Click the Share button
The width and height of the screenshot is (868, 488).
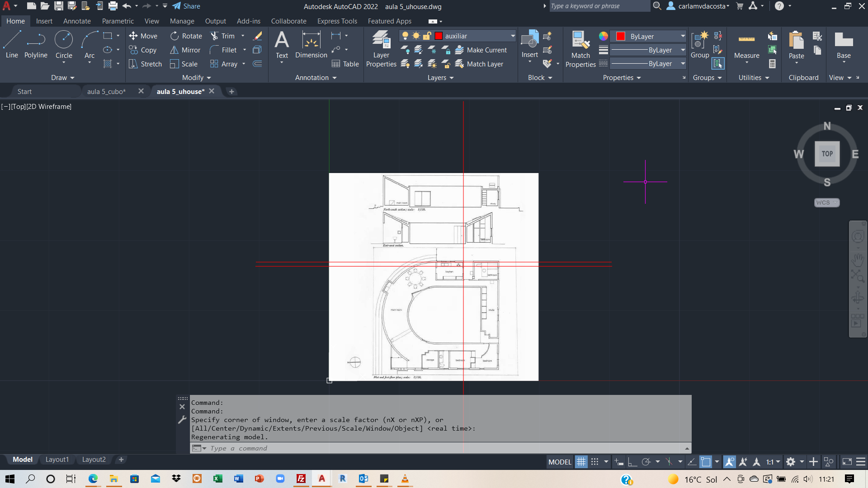[186, 6]
